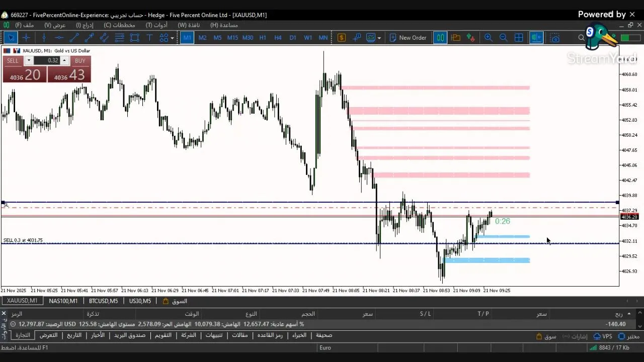Click the add indicator crosshair icon

(x=357, y=38)
